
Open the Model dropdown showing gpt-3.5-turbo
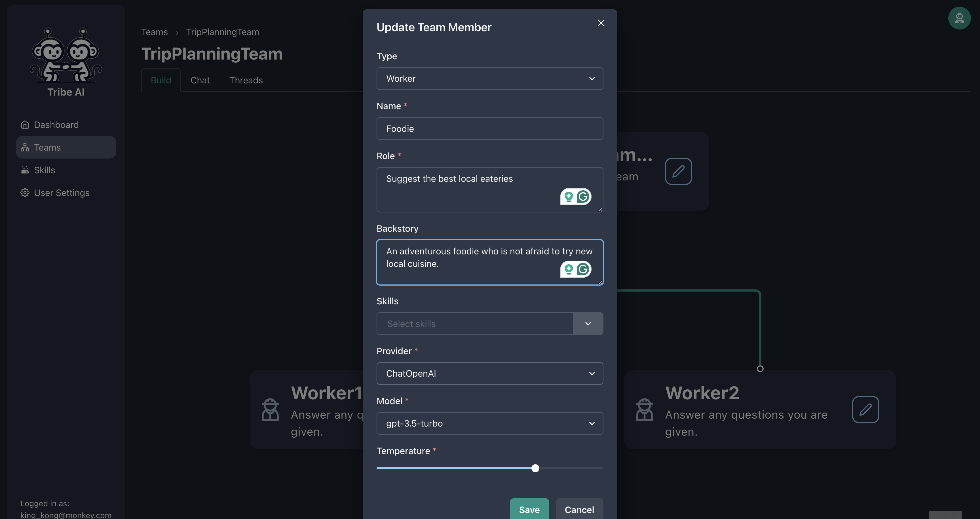pos(489,423)
